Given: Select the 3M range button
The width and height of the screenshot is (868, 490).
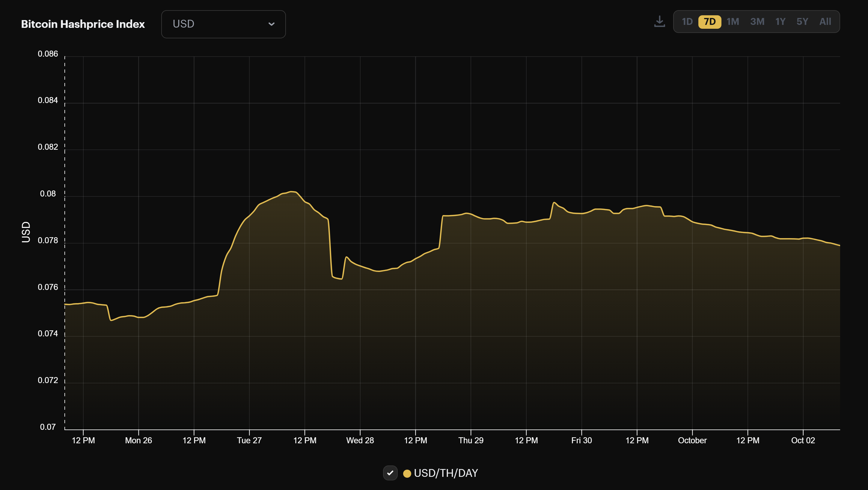Looking at the screenshot, I should [757, 21].
